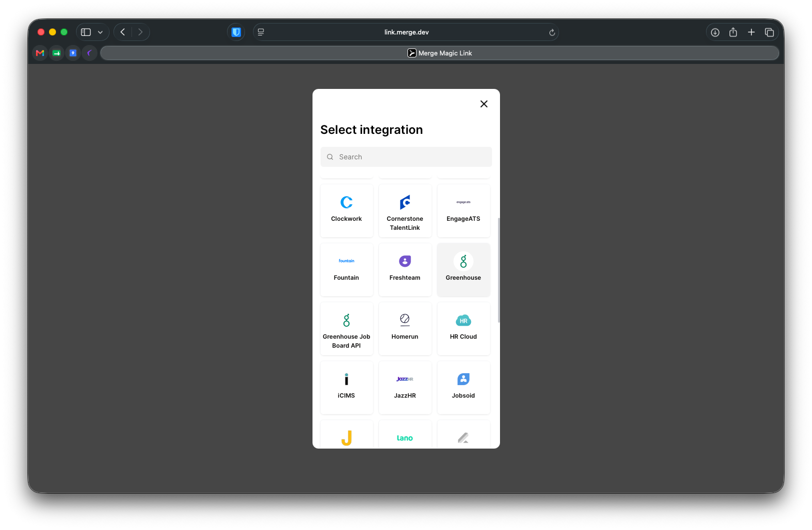The width and height of the screenshot is (812, 530).
Task: Select the Merge Magic Link tab
Action: pyautogui.click(x=439, y=53)
